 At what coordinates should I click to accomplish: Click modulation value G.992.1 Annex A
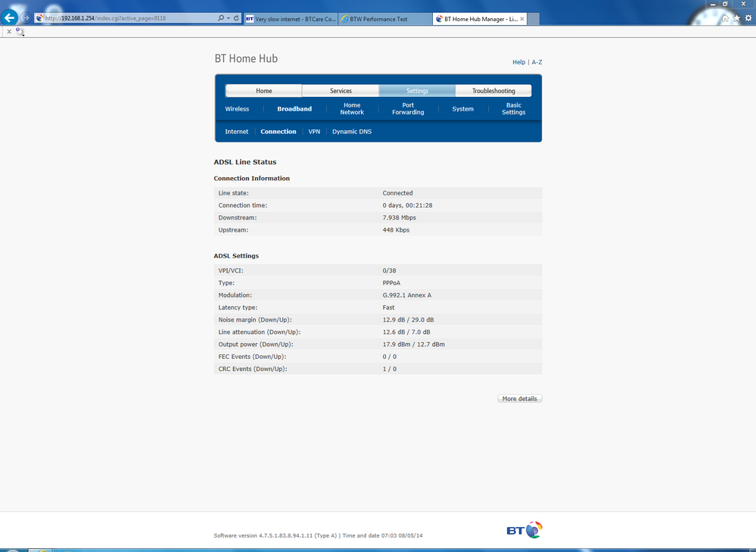click(407, 295)
